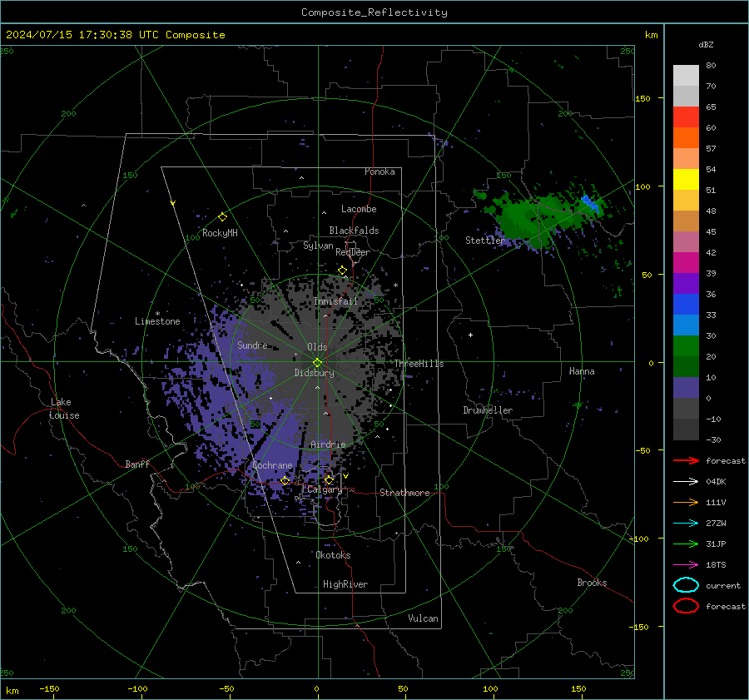749x700 pixels.
Task: Click the 2024/07/15 17:30:38 UTC timestamp
Action: [77, 35]
